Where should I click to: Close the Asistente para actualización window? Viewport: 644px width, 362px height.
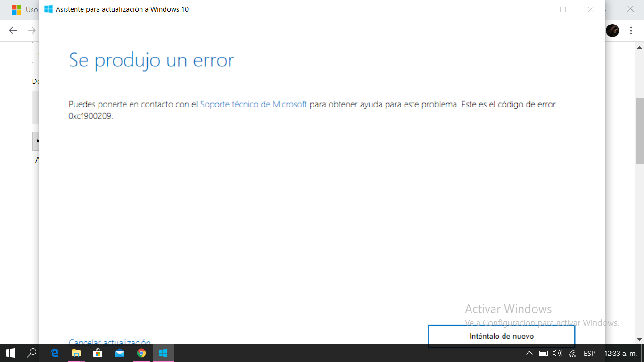[590, 9]
